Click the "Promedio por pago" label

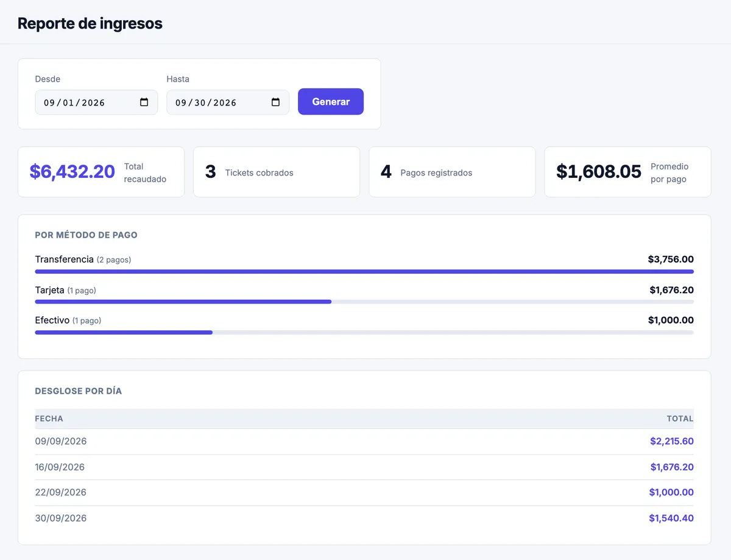tap(669, 173)
